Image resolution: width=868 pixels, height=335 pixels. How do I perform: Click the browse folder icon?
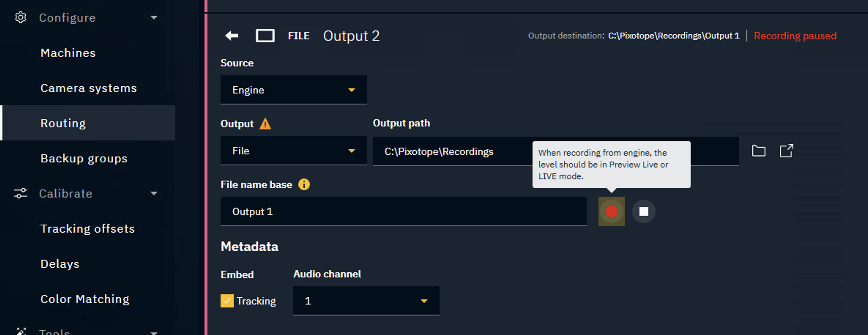point(758,151)
